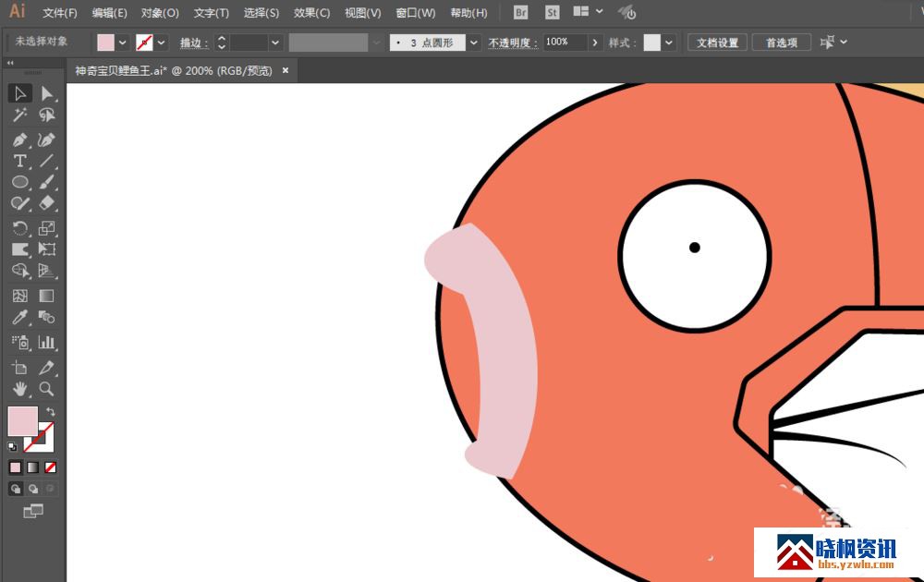Open the 对象(O) menu
The width and height of the screenshot is (924, 582).
click(160, 12)
